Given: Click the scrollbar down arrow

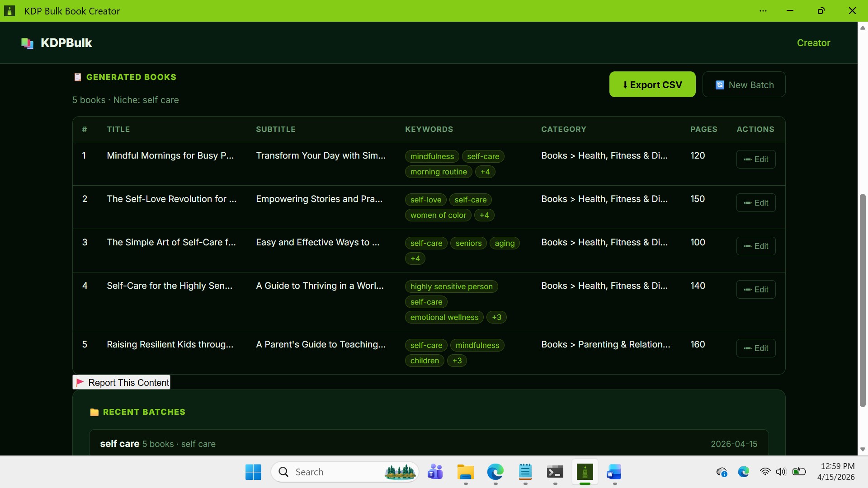Looking at the screenshot, I should 863,449.
